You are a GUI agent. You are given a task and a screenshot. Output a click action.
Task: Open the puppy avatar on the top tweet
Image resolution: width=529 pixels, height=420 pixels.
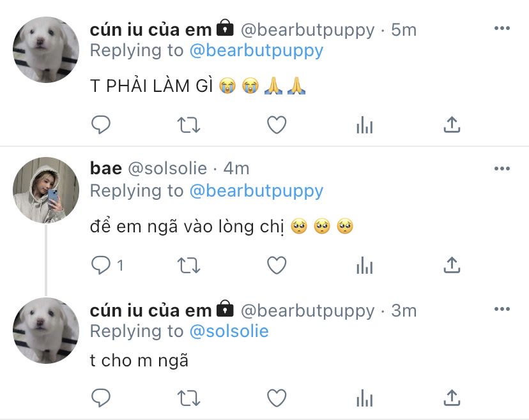[x=46, y=50]
